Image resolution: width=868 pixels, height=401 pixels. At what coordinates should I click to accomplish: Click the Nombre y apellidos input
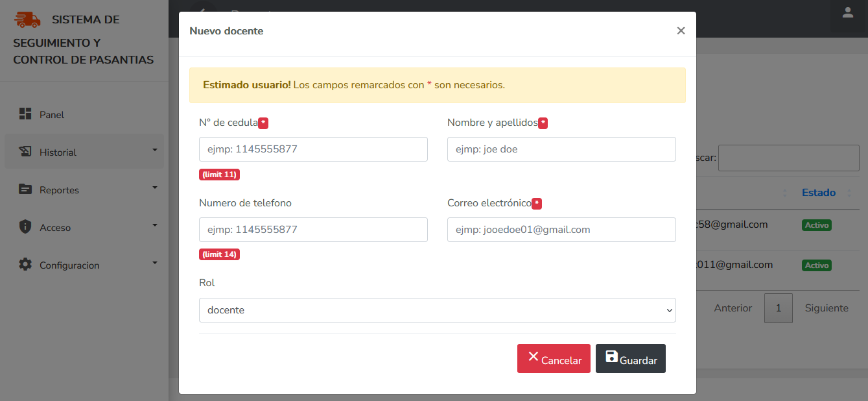(x=561, y=149)
